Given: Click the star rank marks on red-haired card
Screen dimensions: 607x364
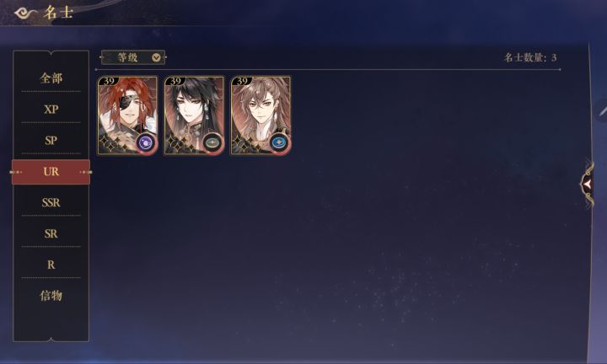Looking at the screenshot, I should (112, 144).
